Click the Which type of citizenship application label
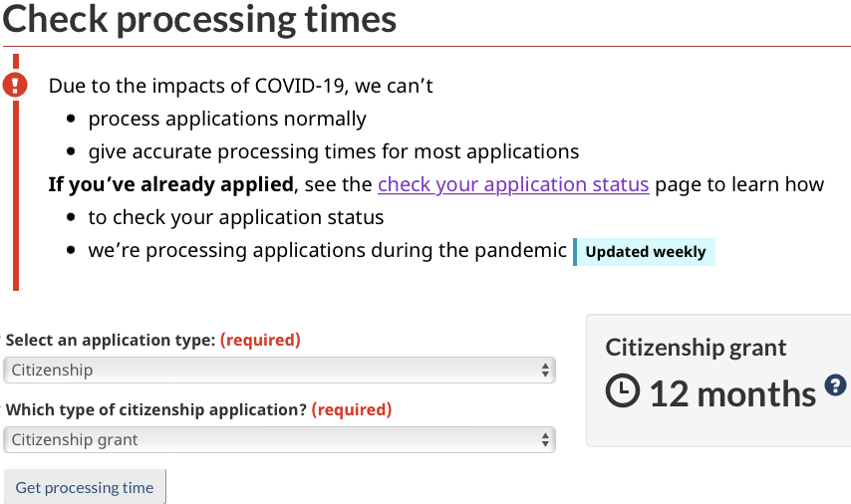 tap(156, 409)
